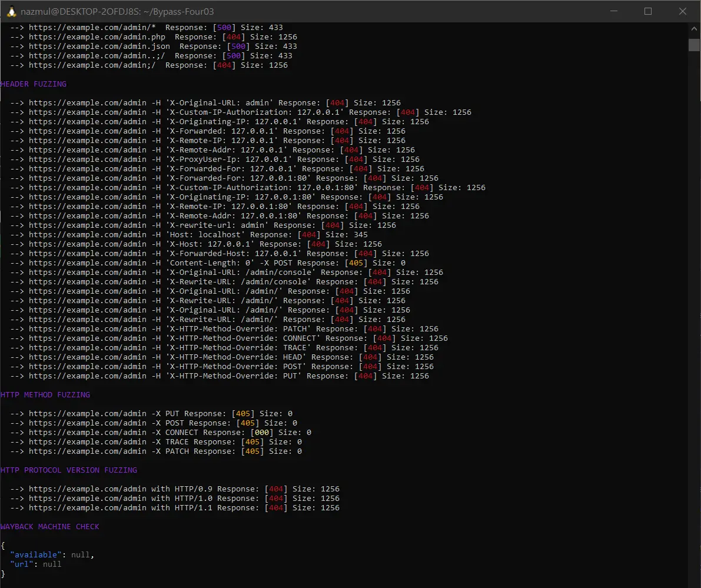Screen dimensions: 701x588
Task: Click the 'with HTTP/1.0' response line
Action: [x=175, y=498]
